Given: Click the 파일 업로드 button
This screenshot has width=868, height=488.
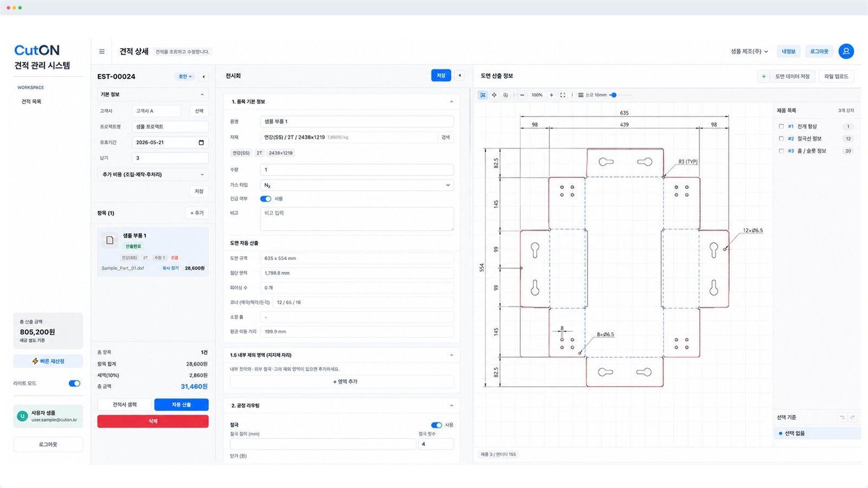Looking at the screenshot, I should [x=836, y=76].
